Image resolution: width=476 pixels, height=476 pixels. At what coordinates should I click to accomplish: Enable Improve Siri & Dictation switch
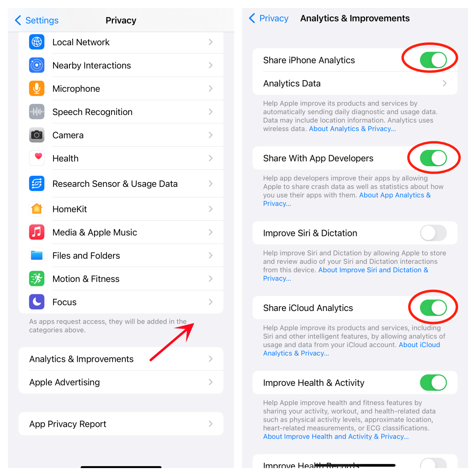tap(433, 233)
